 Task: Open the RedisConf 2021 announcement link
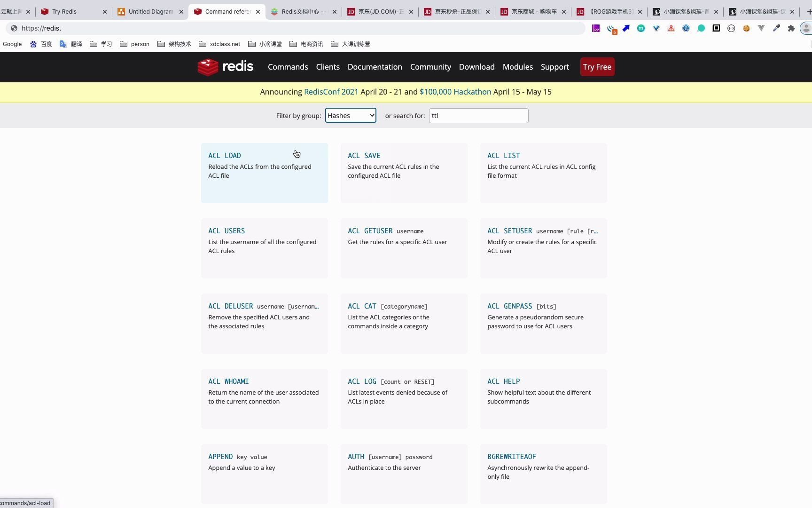331,92
